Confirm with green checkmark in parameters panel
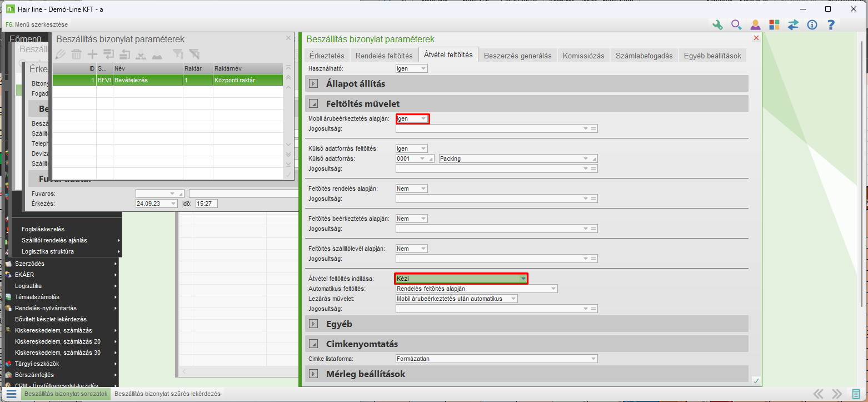Viewport: 868px width, 402px height. (756, 380)
